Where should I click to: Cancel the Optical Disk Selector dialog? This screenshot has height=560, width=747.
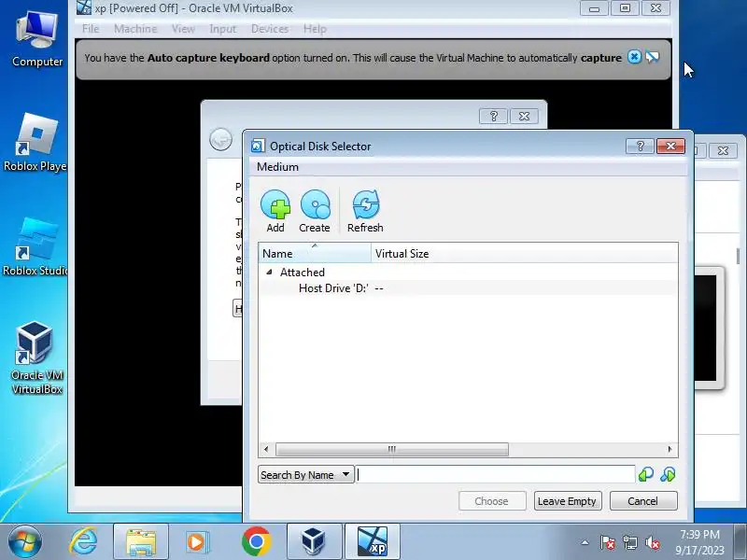pyautogui.click(x=643, y=501)
